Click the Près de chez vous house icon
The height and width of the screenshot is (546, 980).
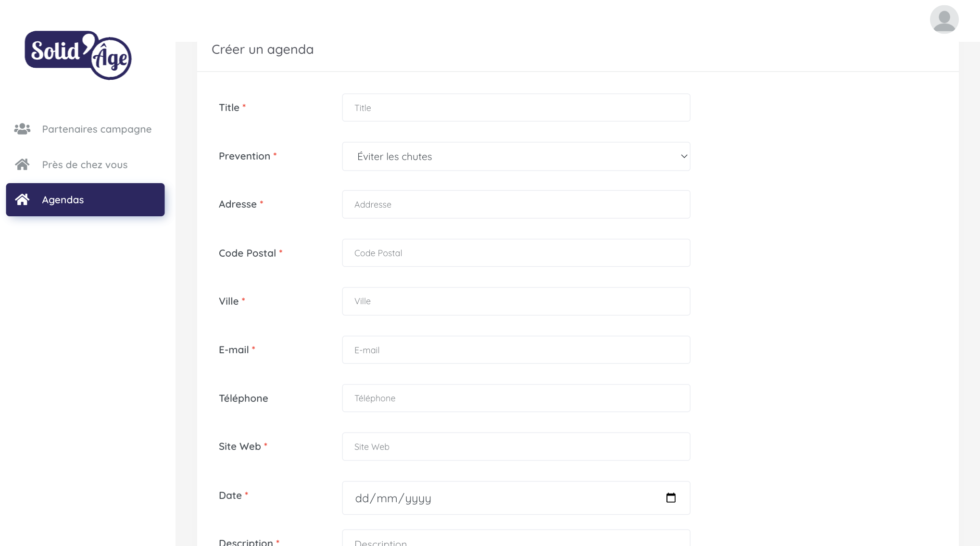pyautogui.click(x=22, y=164)
